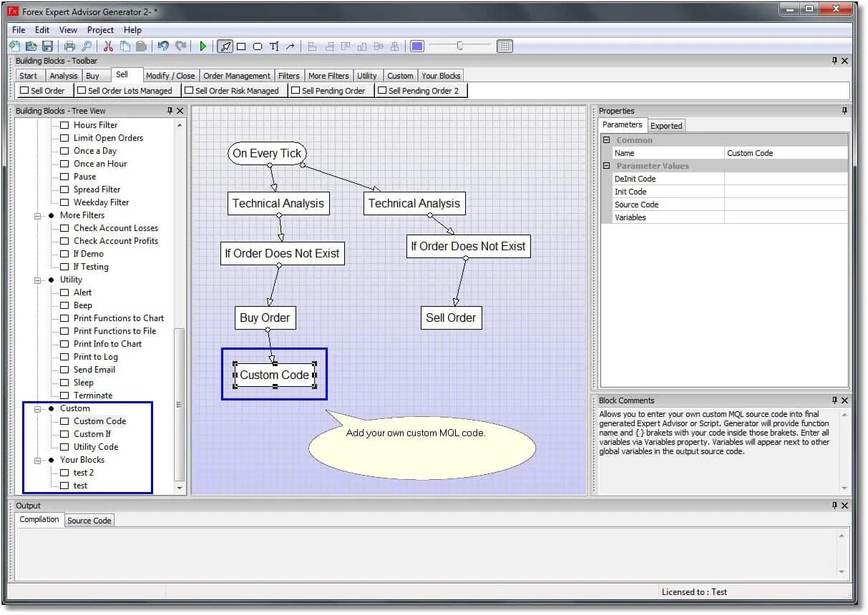This screenshot has width=868, height=615.
Task: Click the Variables property value field
Action: [786, 217]
